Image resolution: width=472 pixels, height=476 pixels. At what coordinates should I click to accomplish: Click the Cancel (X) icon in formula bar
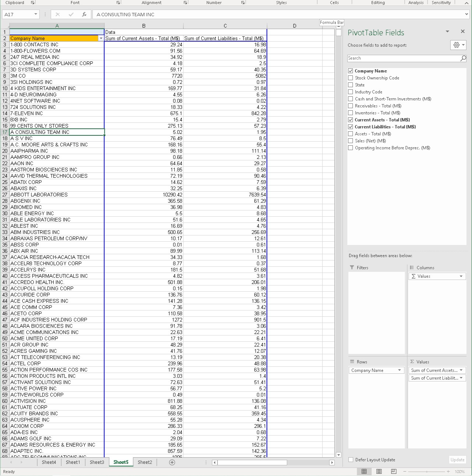pos(57,15)
